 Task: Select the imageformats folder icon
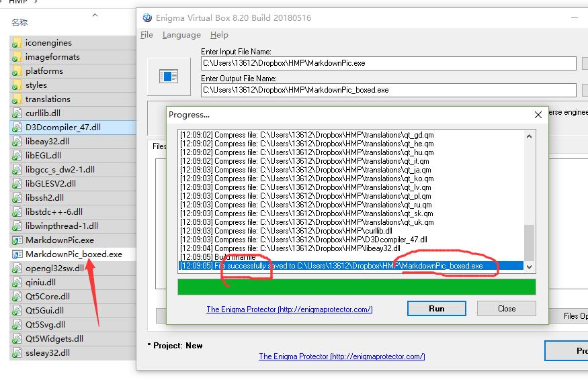pos(17,57)
